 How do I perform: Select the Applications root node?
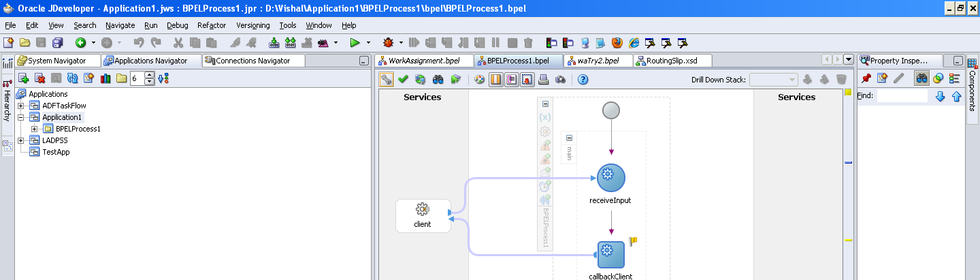(x=48, y=94)
